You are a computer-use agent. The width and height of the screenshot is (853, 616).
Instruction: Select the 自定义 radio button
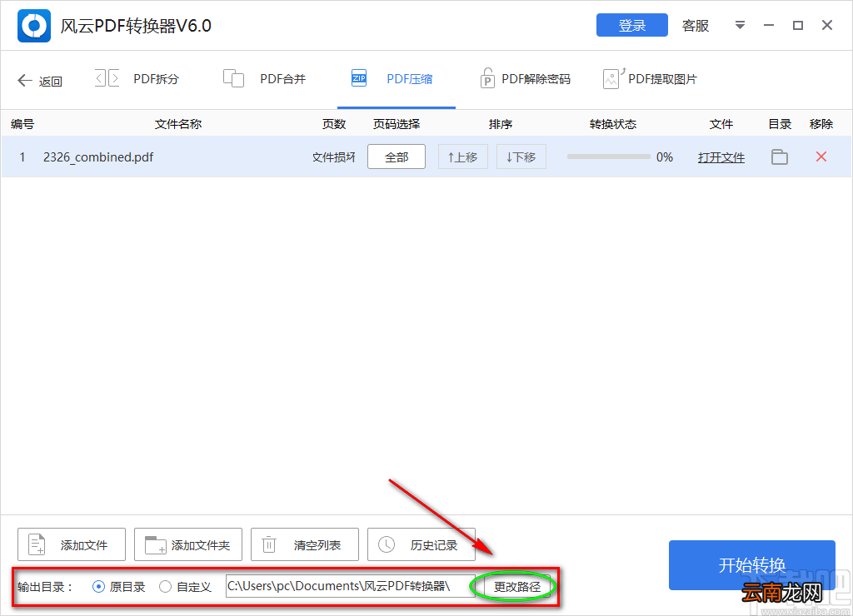[x=166, y=587]
